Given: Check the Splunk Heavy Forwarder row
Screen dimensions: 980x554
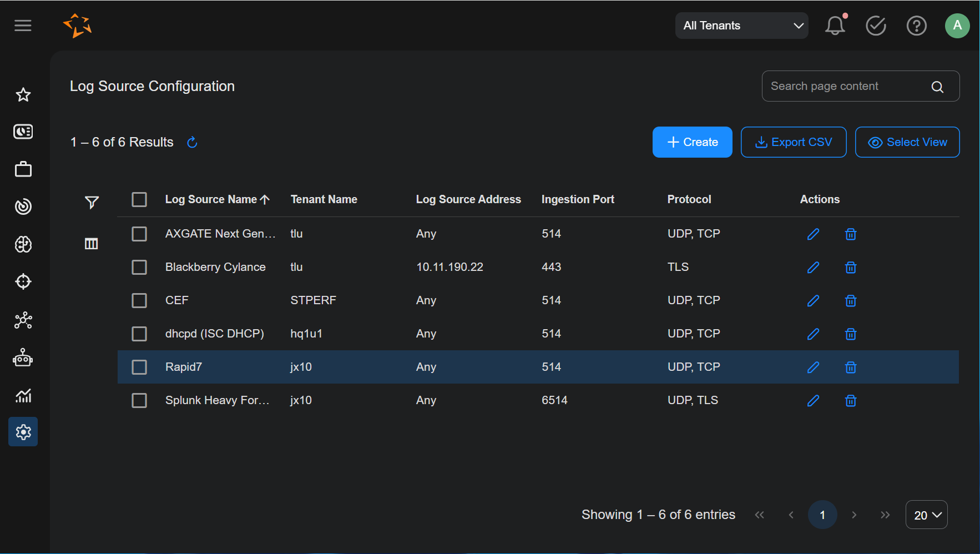Looking at the screenshot, I should coord(139,401).
